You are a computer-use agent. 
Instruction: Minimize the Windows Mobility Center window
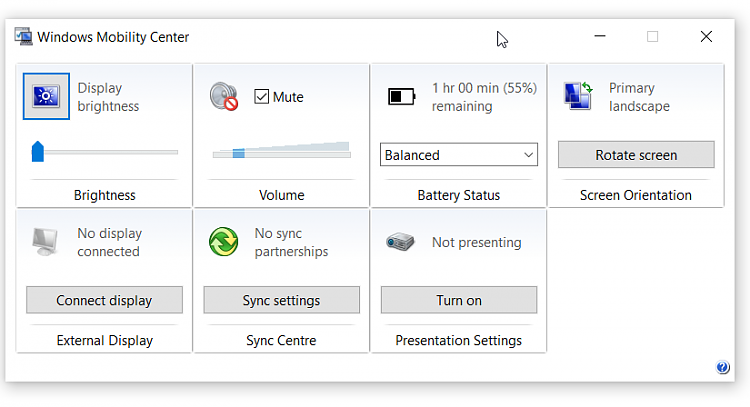[x=600, y=36]
